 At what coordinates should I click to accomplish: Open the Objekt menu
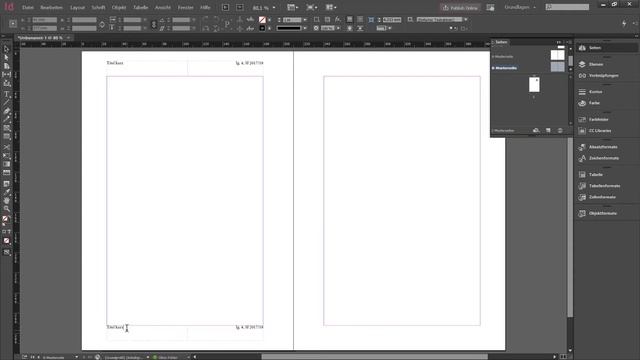coord(119,7)
